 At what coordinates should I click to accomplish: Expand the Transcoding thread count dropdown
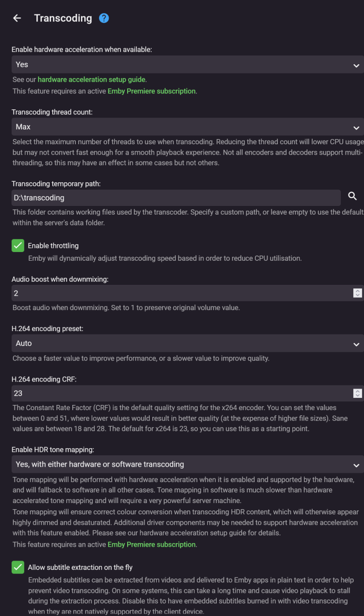coord(187,127)
